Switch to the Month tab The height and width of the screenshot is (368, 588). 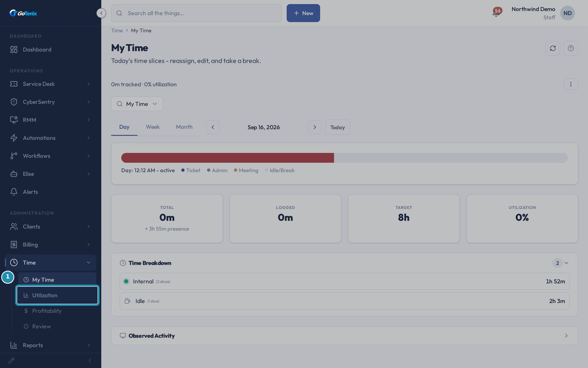coord(184,127)
